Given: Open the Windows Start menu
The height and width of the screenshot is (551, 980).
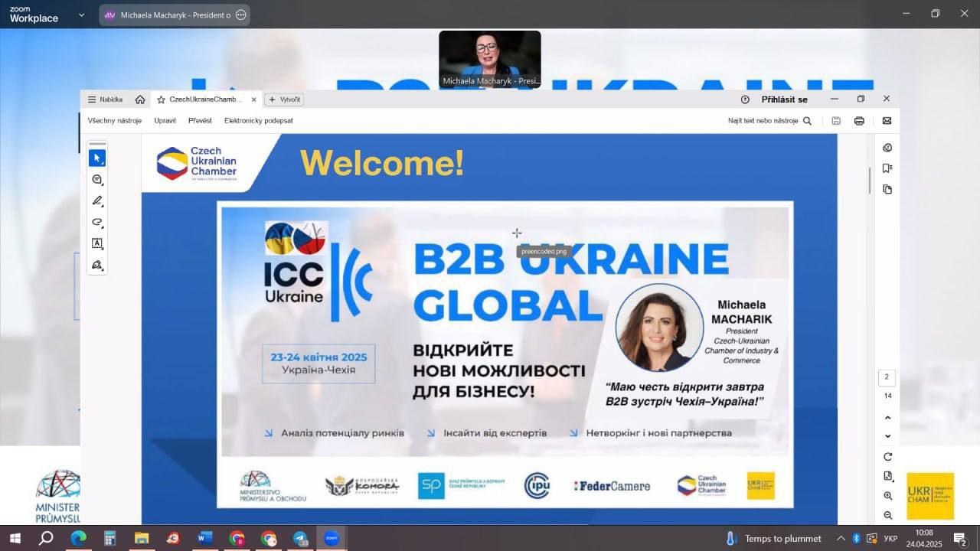Looking at the screenshot, I should tap(15, 538).
